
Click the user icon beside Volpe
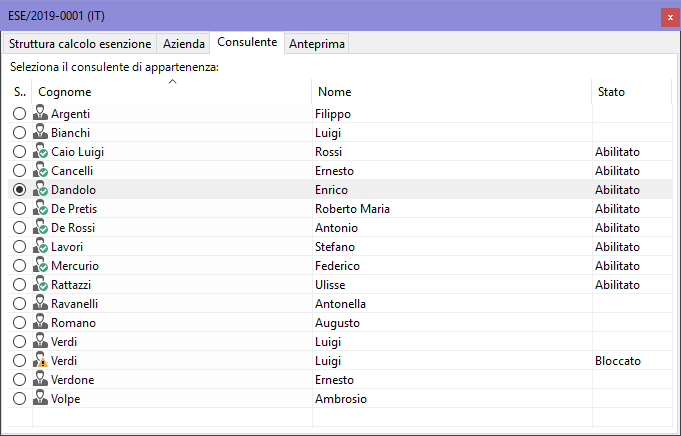pyautogui.click(x=40, y=399)
